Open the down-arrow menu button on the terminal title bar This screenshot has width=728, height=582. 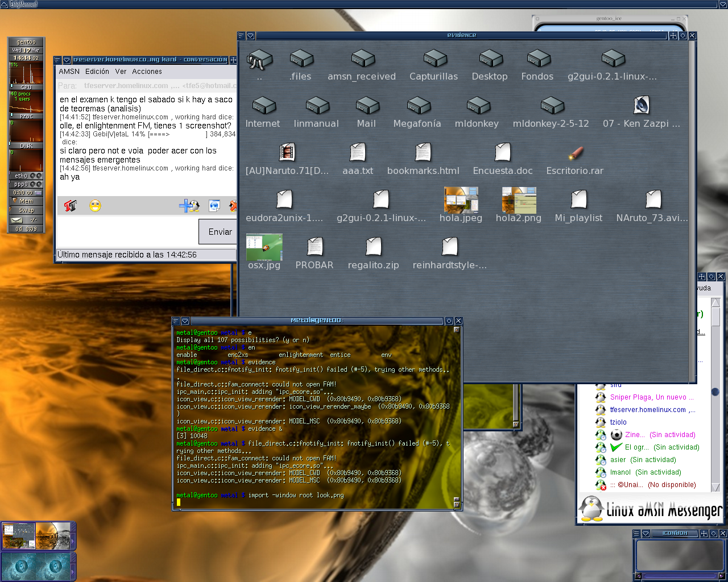[185, 321]
